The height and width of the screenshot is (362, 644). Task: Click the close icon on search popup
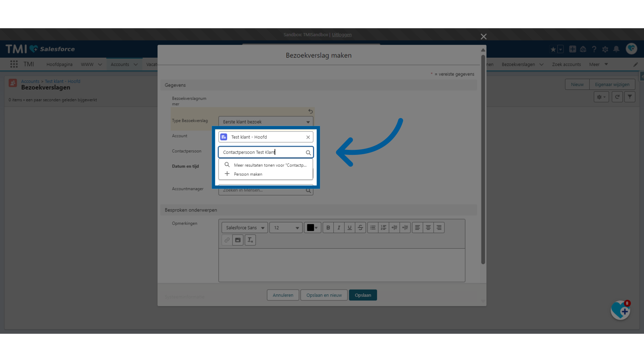(x=308, y=136)
